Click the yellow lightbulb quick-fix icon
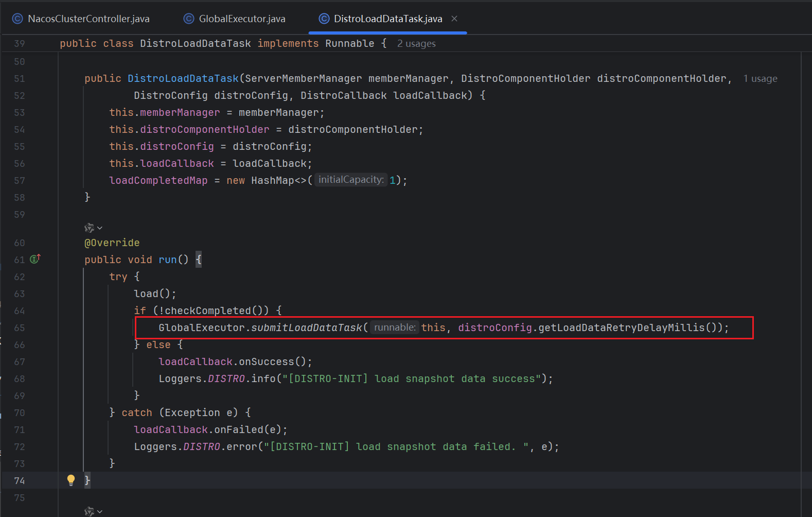Viewport: 812px width, 517px height. point(71,480)
